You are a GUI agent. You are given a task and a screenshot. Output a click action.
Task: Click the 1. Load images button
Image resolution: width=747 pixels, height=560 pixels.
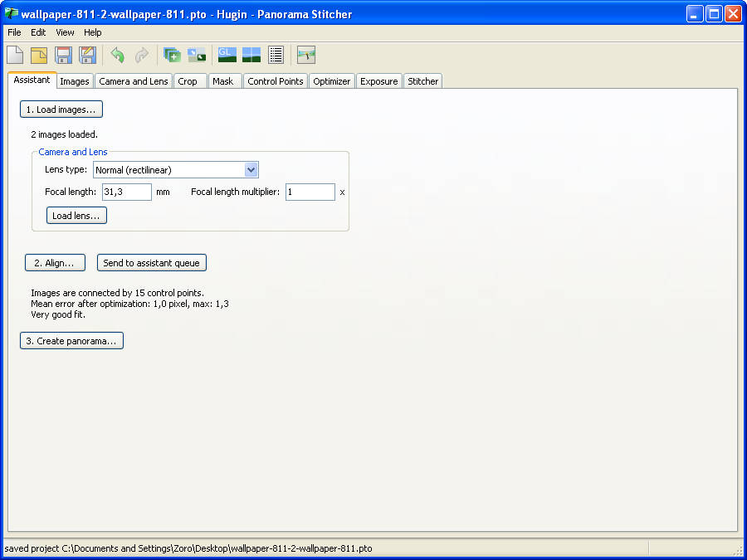pyautogui.click(x=61, y=110)
